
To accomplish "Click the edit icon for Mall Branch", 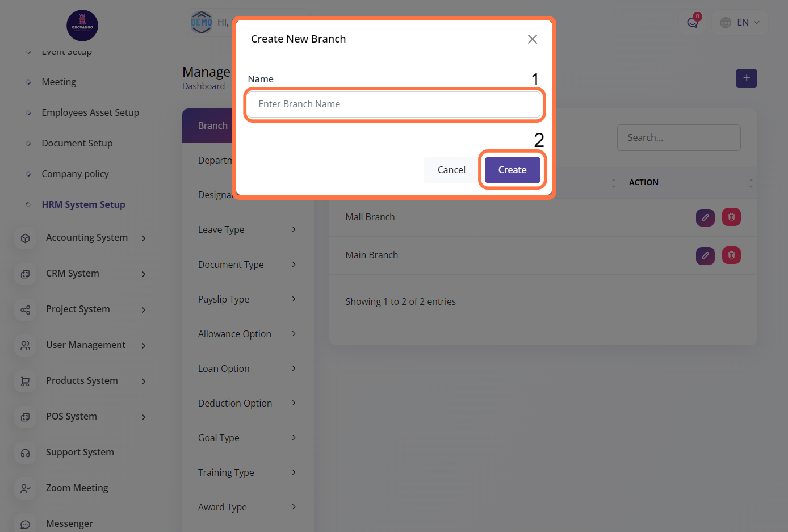I will point(705,217).
